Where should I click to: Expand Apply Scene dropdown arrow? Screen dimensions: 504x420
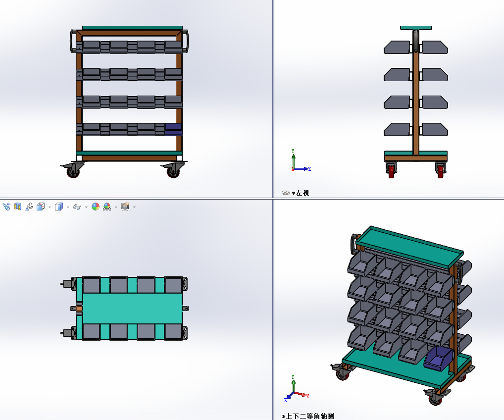click(116, 207)
